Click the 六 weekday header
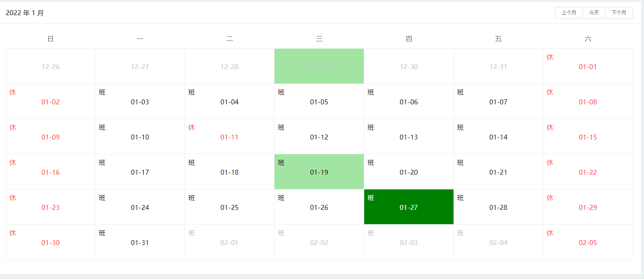Viewport: 644px width, 279px height. [x=587, y=38]
